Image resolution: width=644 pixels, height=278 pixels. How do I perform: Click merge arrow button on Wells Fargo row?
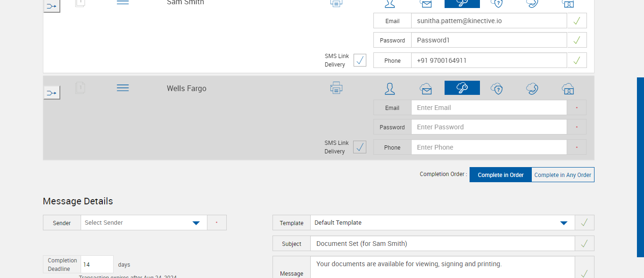[x=52, y=93]
